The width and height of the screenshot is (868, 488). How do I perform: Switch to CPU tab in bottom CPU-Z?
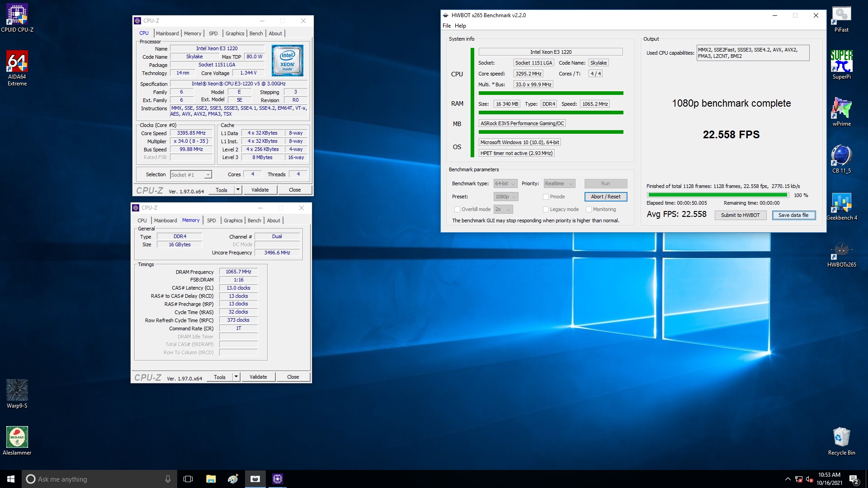pos(142,221)
